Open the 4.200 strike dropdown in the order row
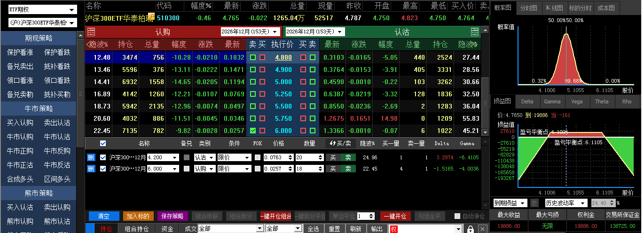 (x=163, y=157)
